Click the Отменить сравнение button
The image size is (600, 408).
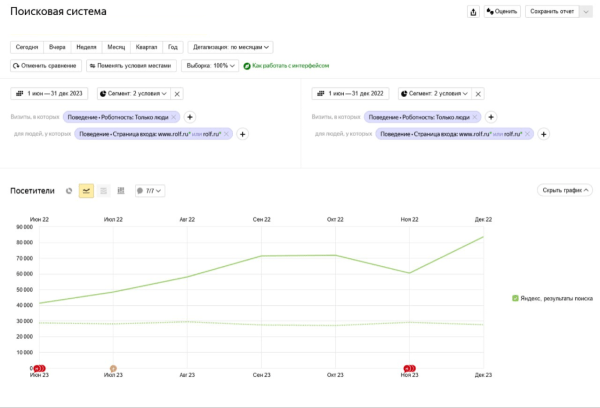(x=46, y=65)
